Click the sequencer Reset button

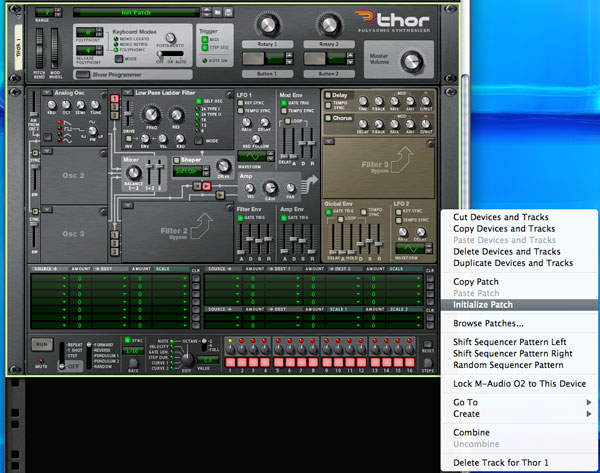(x=428, y=344)
